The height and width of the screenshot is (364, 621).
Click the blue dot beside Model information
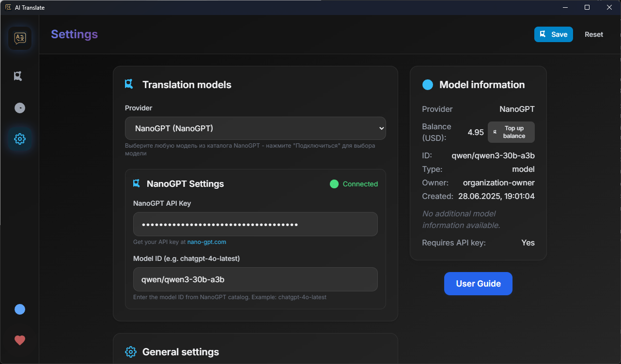[x=428, y=85]
